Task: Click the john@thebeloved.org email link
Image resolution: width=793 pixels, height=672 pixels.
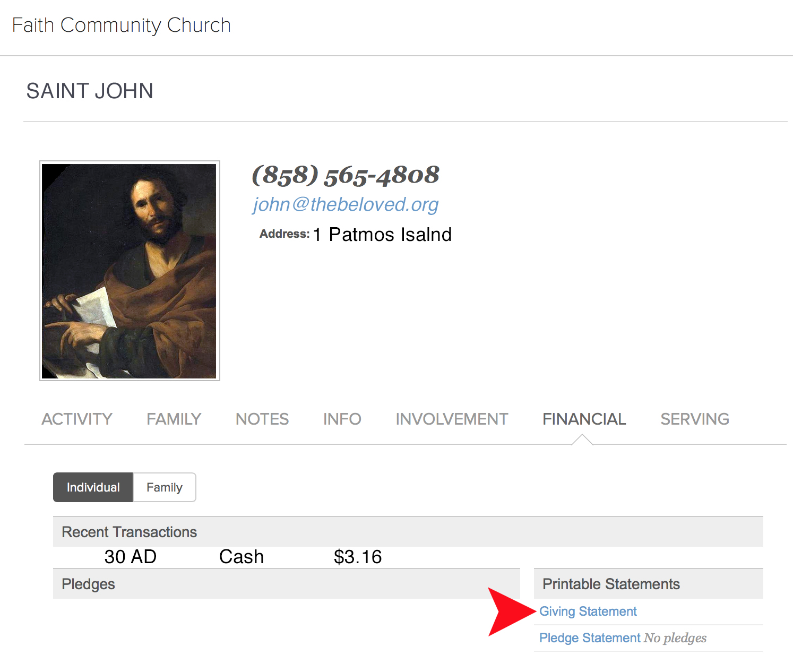Action: 346,204
